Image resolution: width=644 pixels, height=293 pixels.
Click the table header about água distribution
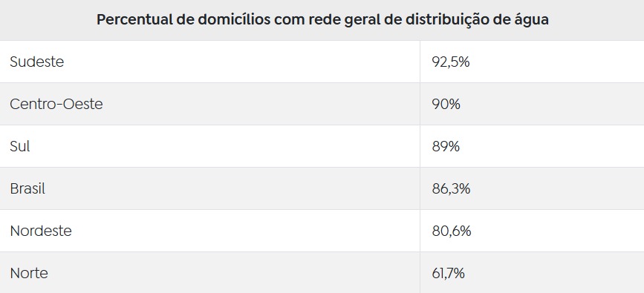coord(322,20)
